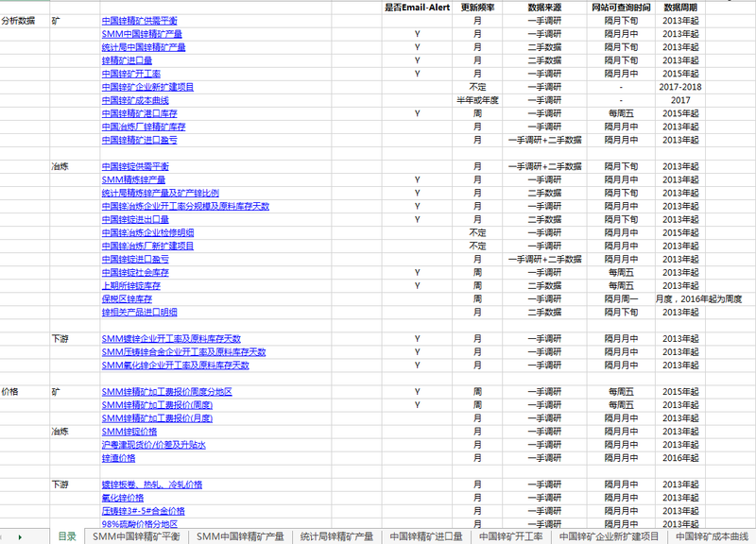This screenshot has height=544, width=756.
Task: Open SMM锌精矿加工费报价(周度) link
Action: tap(157, 405)
